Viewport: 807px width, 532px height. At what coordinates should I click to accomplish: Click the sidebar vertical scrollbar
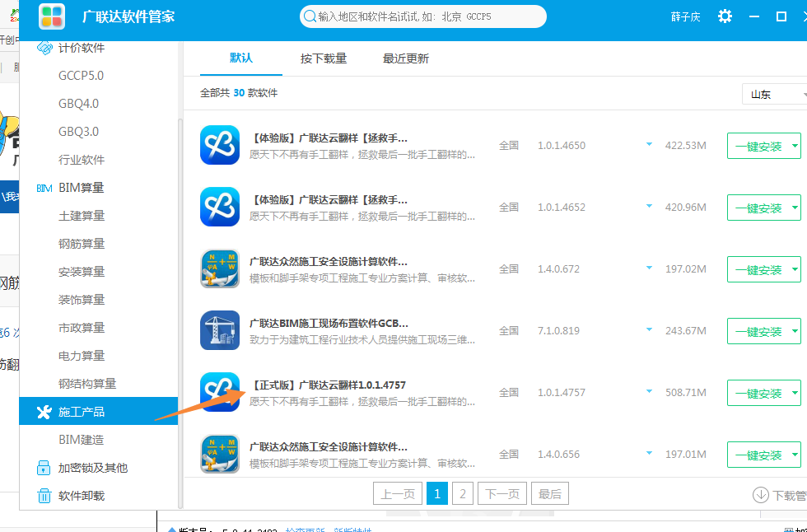pos(180,314)
